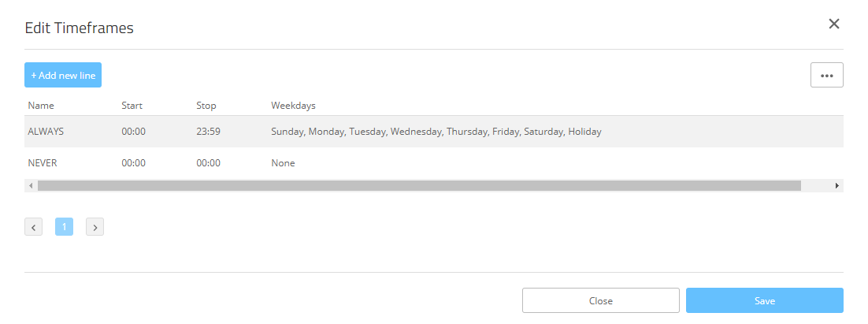Open the ALWAYS row weekdays list
The image size is (868, 324).
(436, 132)
